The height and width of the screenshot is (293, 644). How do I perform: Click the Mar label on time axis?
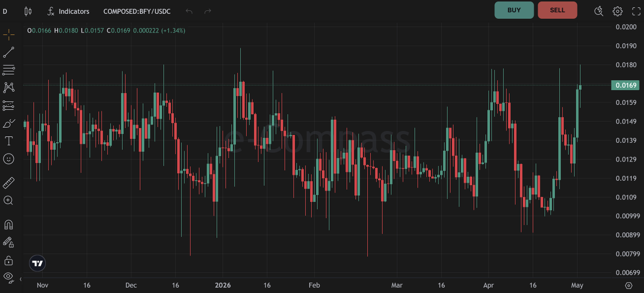coord(397,285)
